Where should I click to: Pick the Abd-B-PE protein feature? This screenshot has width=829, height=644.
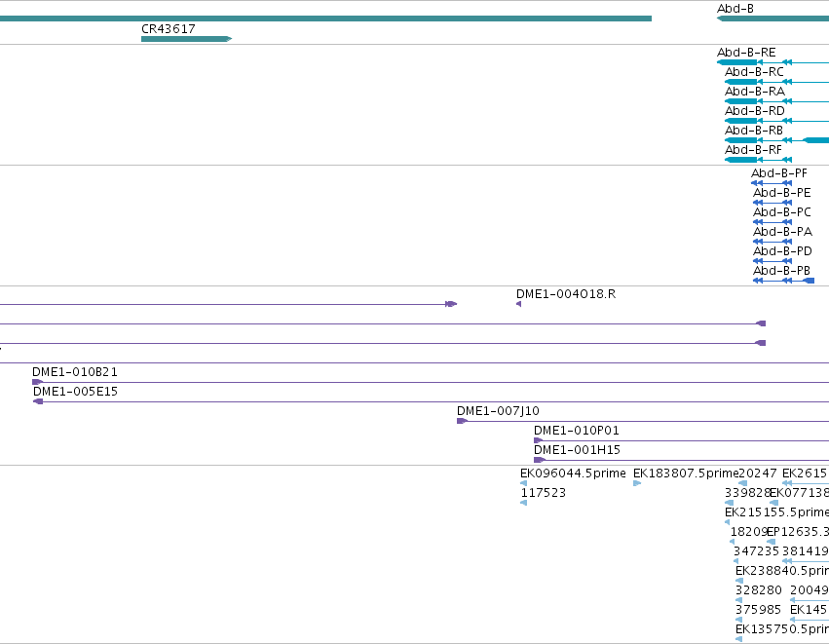[x=772, y=203]
